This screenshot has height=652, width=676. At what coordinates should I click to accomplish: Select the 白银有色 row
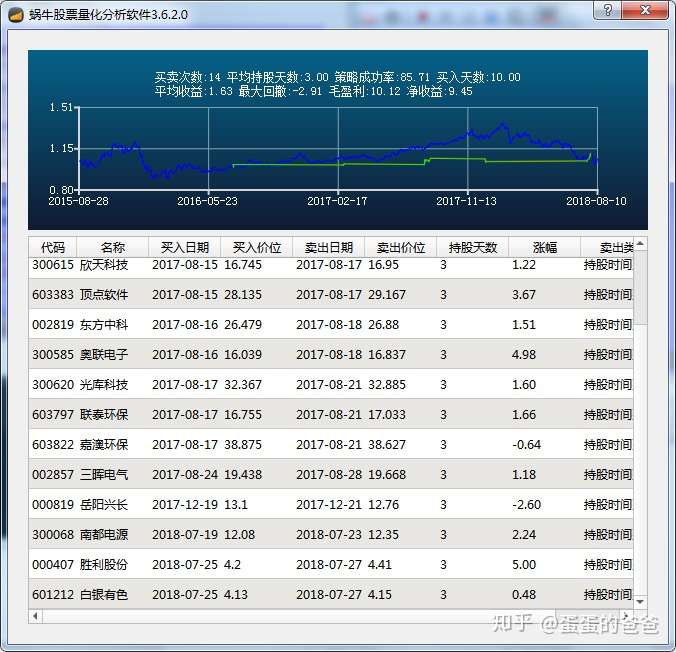tap(331, 594)
